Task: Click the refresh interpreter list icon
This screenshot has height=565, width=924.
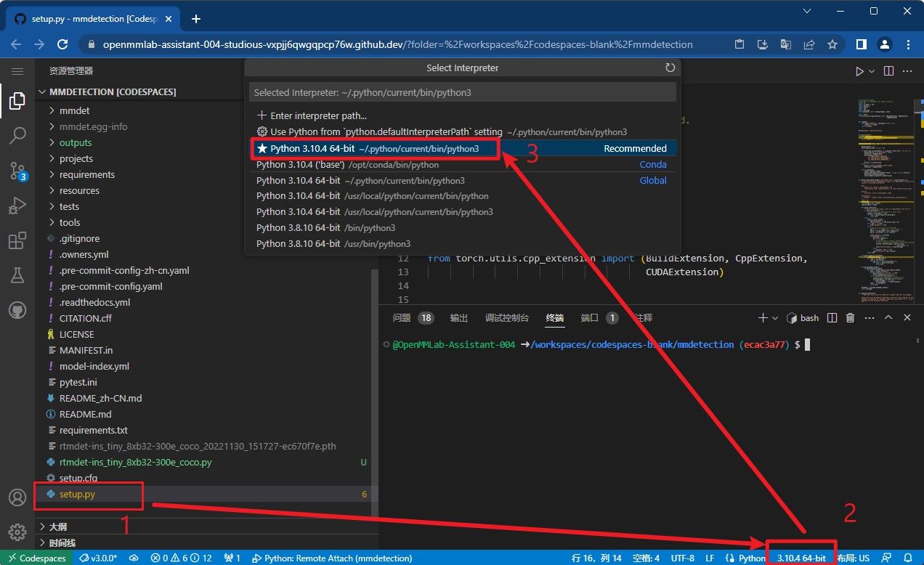Action: pos(670,68)
